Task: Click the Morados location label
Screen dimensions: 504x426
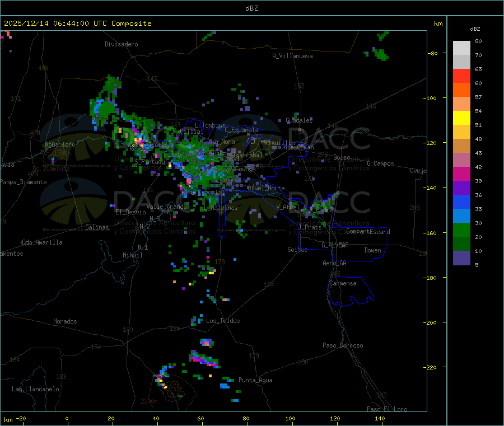Action: click(x=65, y=321)
